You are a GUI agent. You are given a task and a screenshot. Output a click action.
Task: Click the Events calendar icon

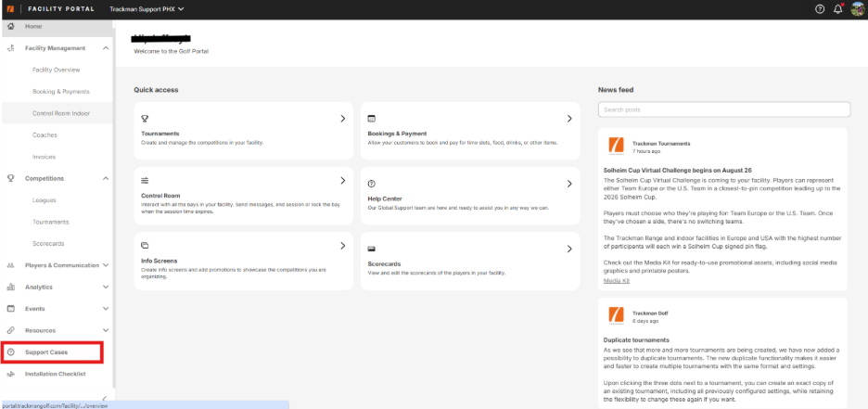(10, 308)
